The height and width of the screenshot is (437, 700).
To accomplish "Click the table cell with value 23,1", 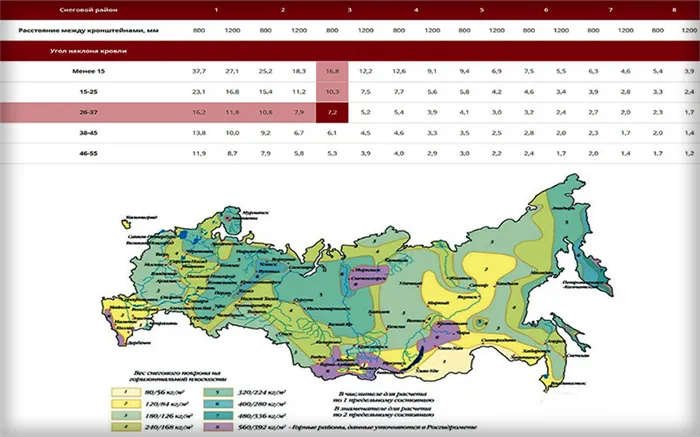I will [199, 91].
